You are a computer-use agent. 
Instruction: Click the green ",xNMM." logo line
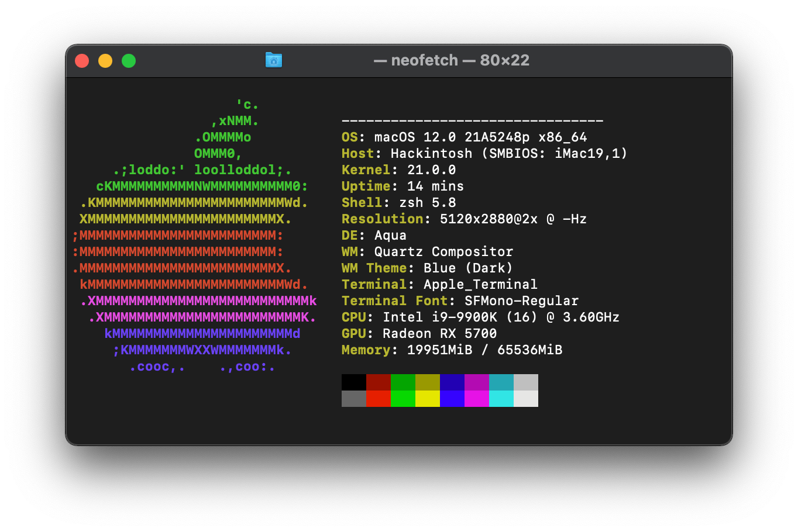coord(235,121)
